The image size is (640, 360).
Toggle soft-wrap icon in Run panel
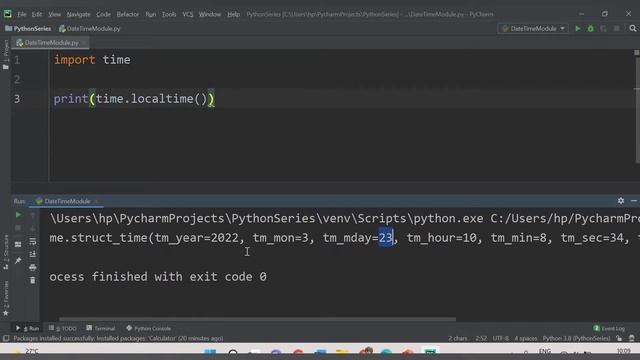[x=33, y=242]
